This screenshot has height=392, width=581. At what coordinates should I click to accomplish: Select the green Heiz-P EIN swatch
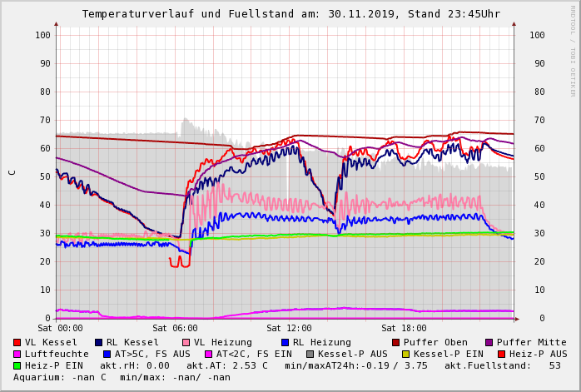tap(17, 365)
